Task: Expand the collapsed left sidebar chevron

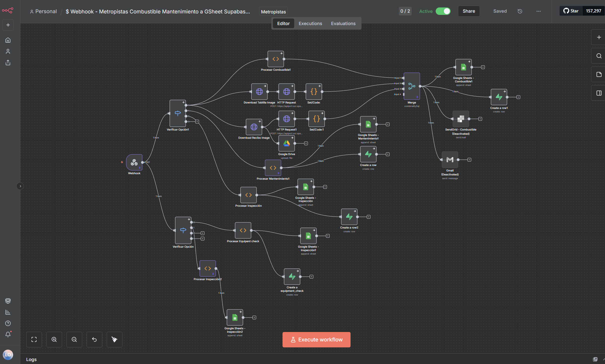Action: tap(20, 186)
